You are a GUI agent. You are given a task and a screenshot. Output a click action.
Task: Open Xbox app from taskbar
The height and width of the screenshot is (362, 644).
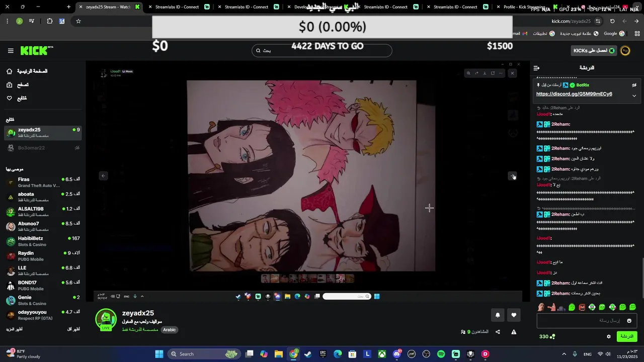382,354
